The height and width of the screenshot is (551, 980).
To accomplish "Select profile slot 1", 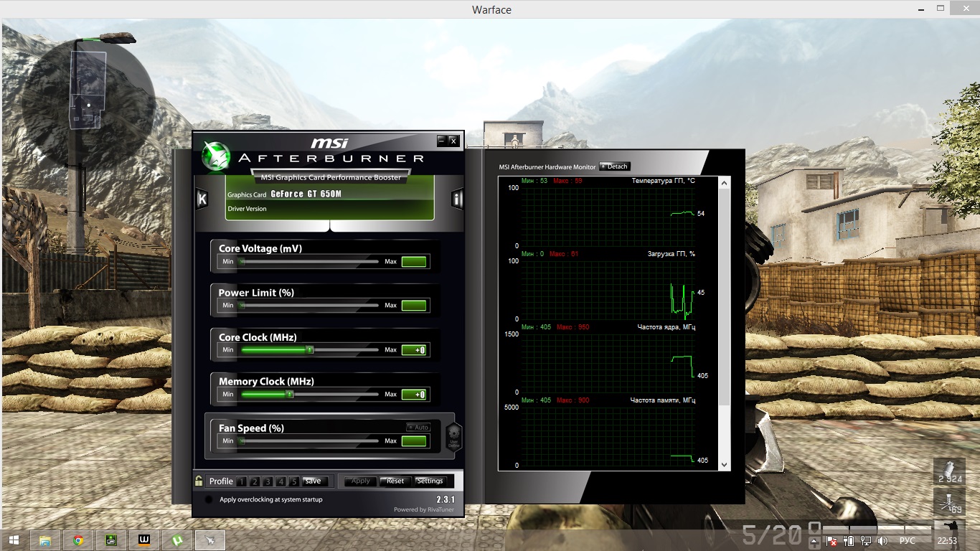I will tap(241, 481).
